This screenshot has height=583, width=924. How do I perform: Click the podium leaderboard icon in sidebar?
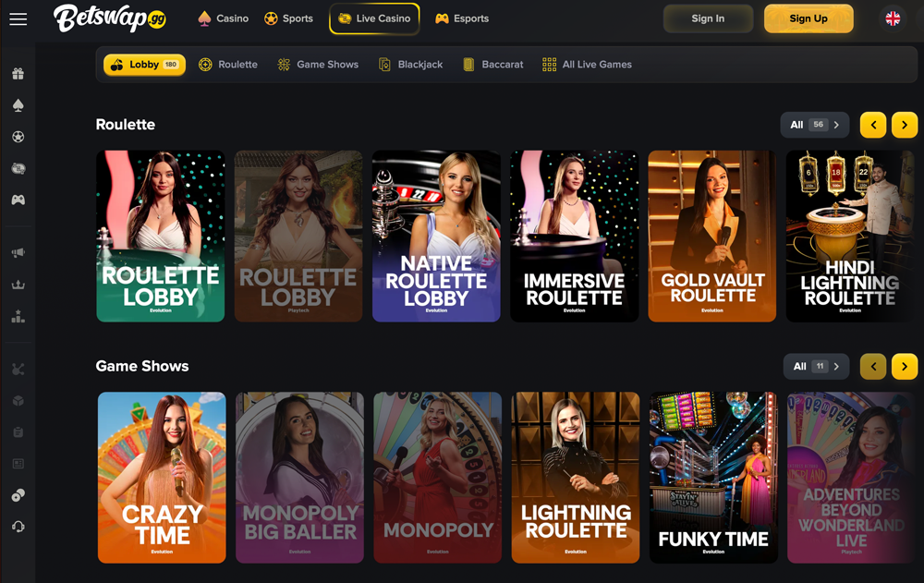18,317
